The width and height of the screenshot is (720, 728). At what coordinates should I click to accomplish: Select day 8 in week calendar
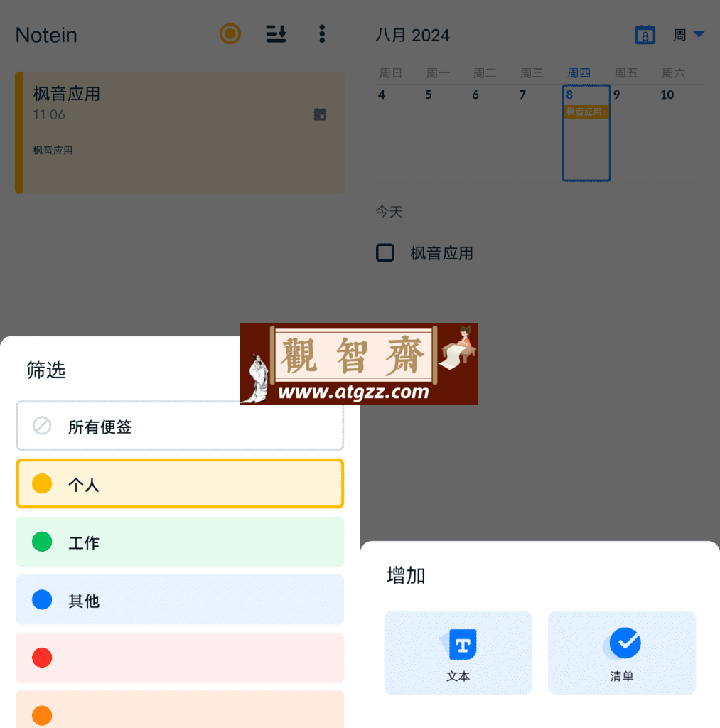pos(586,133)
